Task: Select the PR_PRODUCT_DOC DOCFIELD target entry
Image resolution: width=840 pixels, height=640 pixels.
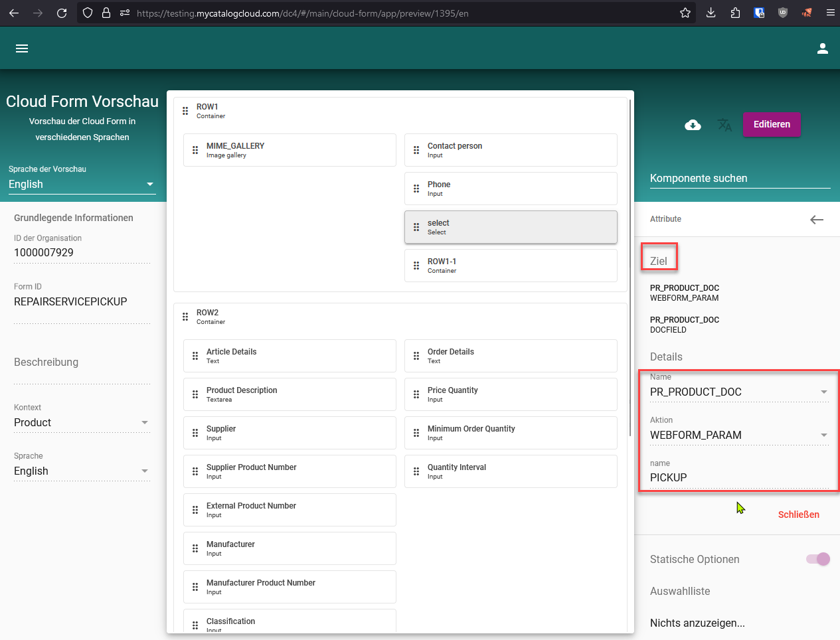Action: [684, 325]
